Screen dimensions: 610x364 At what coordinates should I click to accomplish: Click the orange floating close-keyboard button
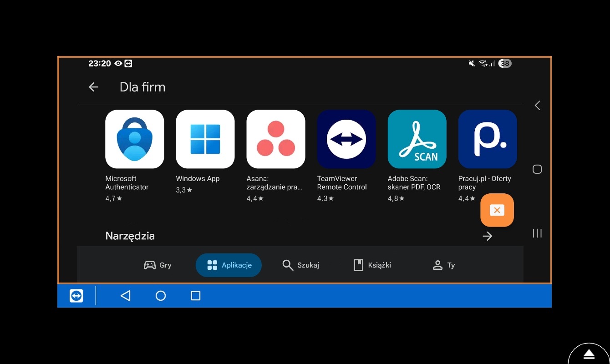pyautogui.click(x=497, y=210)
